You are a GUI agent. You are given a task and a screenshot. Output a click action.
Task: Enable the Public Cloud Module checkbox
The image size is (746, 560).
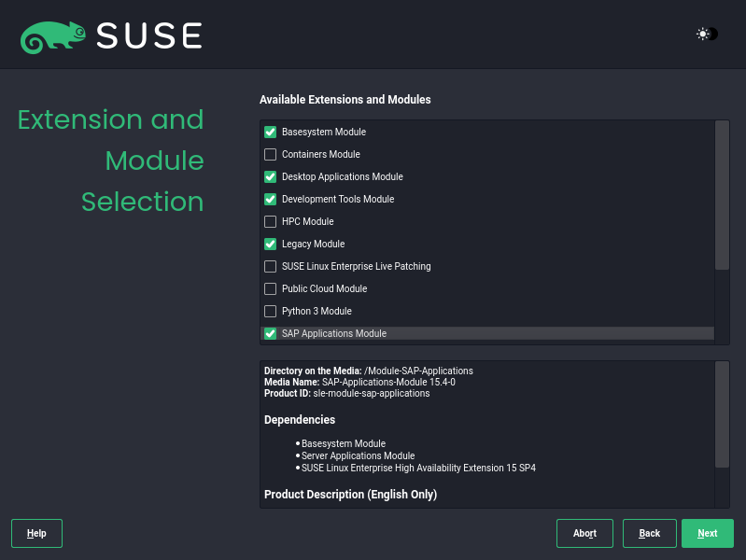coord(270,288)
